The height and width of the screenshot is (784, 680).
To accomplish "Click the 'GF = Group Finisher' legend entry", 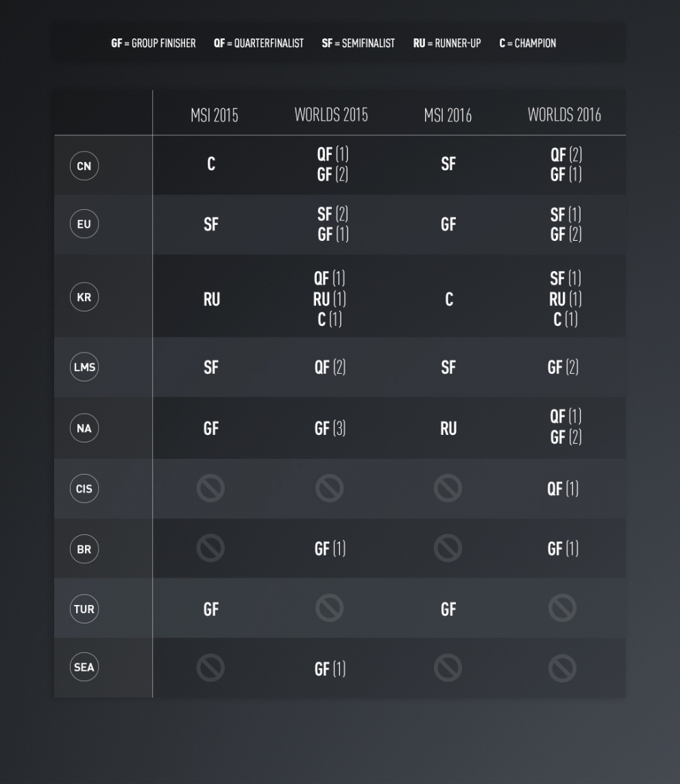I will (x=153, y=43).
